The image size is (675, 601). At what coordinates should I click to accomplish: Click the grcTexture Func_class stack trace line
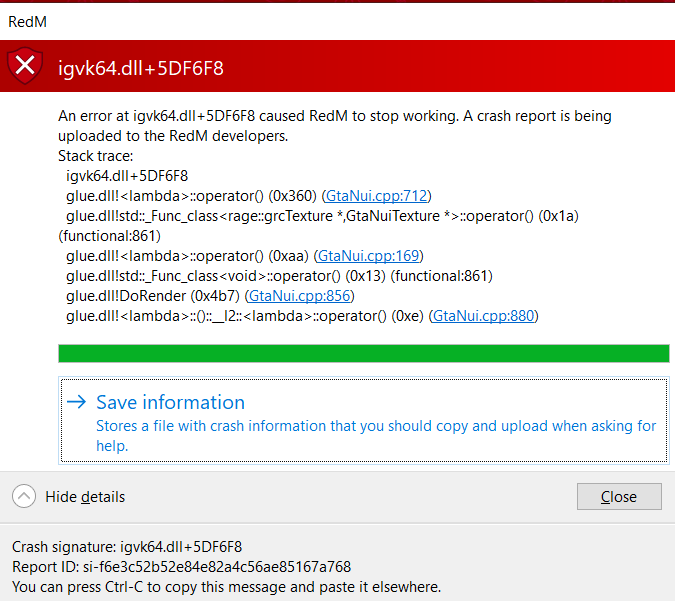[x=319, y=226]
